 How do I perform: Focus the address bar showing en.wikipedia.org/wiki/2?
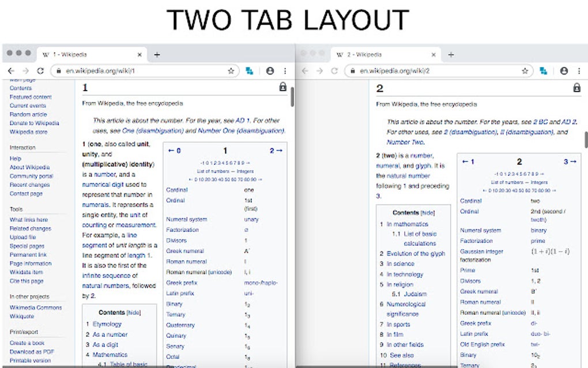(x=438, y=71)
